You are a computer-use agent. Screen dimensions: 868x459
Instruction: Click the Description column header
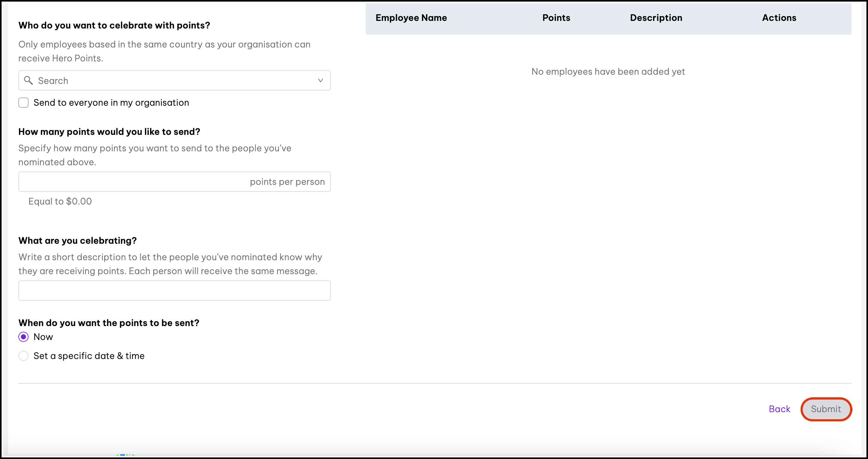click(656, 17)
